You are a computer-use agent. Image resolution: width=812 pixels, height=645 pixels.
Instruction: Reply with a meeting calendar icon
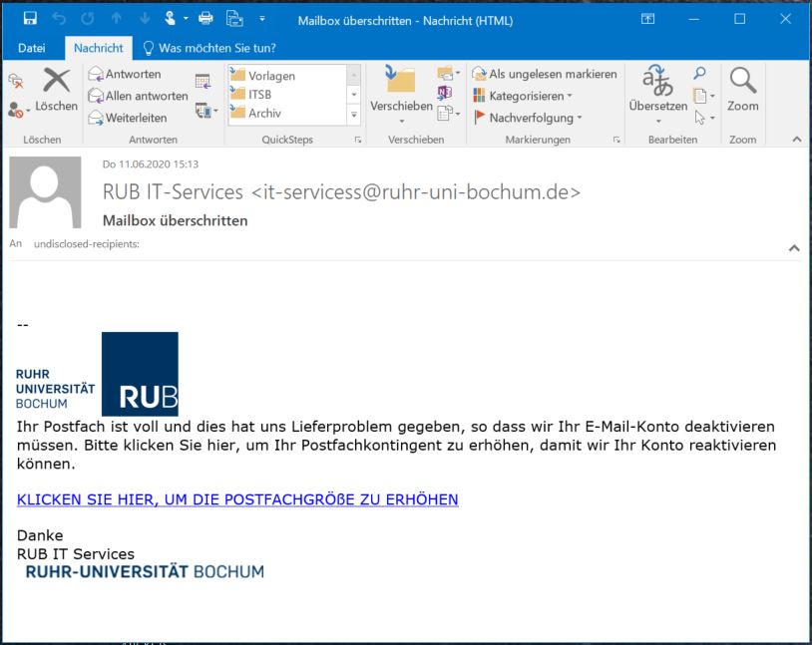pos(203,82)
